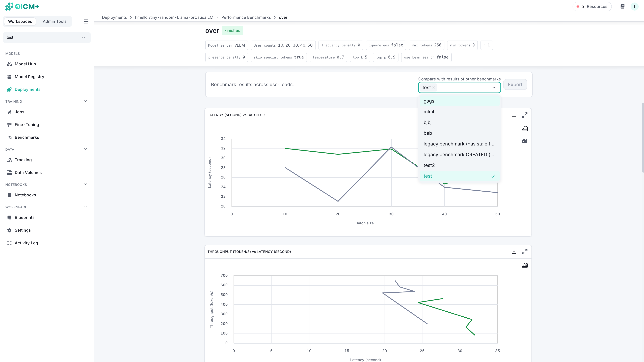Toggle area chart icon in Latency chart
The width and height of the screenshot is (644, 362).
tap(525, 141)
